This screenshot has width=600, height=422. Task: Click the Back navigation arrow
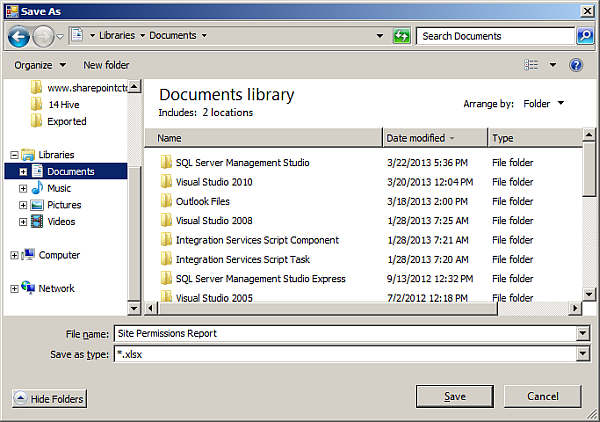[x=18, y=36]
